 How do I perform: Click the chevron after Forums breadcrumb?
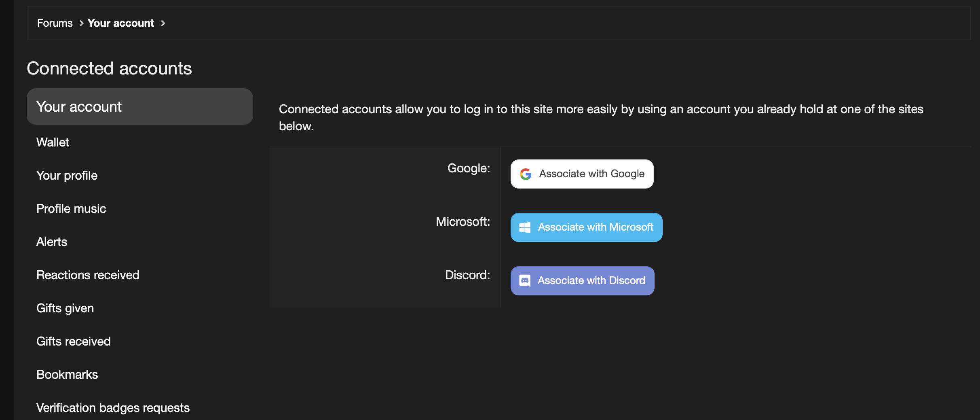click(82, 23)
